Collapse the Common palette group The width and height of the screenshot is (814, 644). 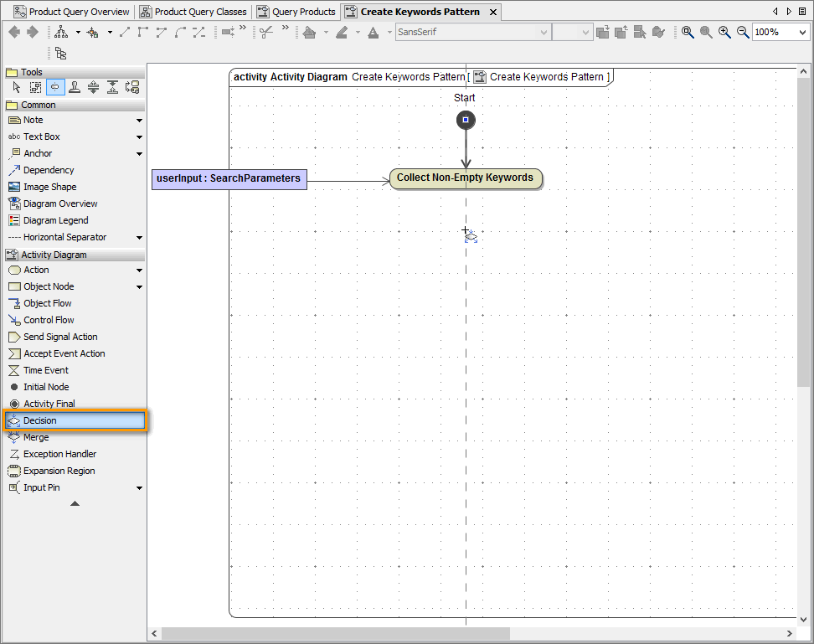pos(39,105)
